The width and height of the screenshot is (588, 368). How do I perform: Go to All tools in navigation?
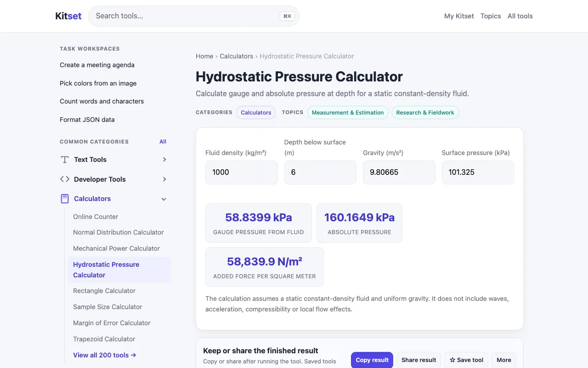coord(520,16)
